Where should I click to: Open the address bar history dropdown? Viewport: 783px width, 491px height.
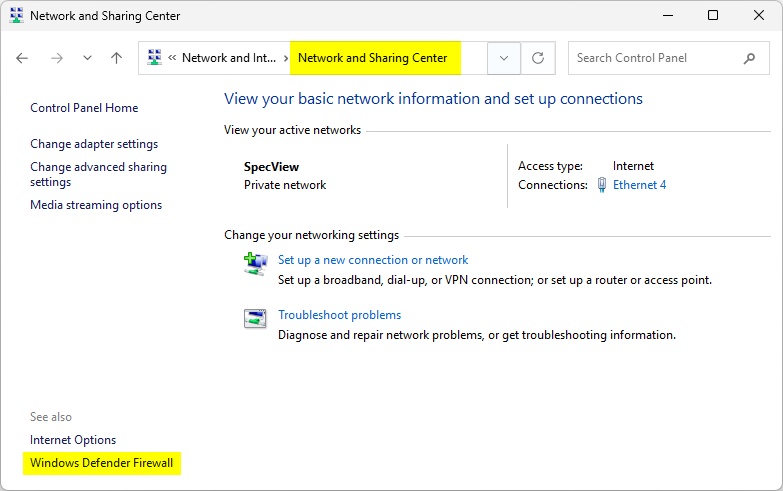(504, 58)
